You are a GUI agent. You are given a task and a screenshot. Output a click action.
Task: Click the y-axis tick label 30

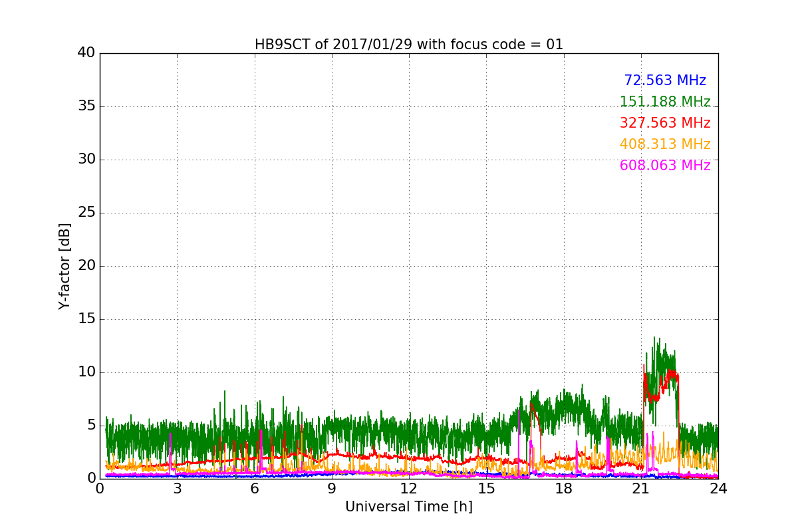click(x=86, y=159)
